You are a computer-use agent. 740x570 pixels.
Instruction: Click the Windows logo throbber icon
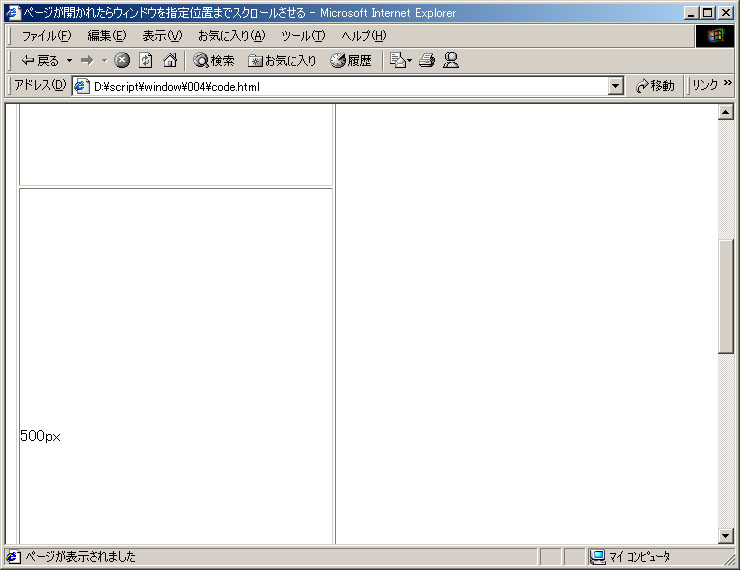715,36
